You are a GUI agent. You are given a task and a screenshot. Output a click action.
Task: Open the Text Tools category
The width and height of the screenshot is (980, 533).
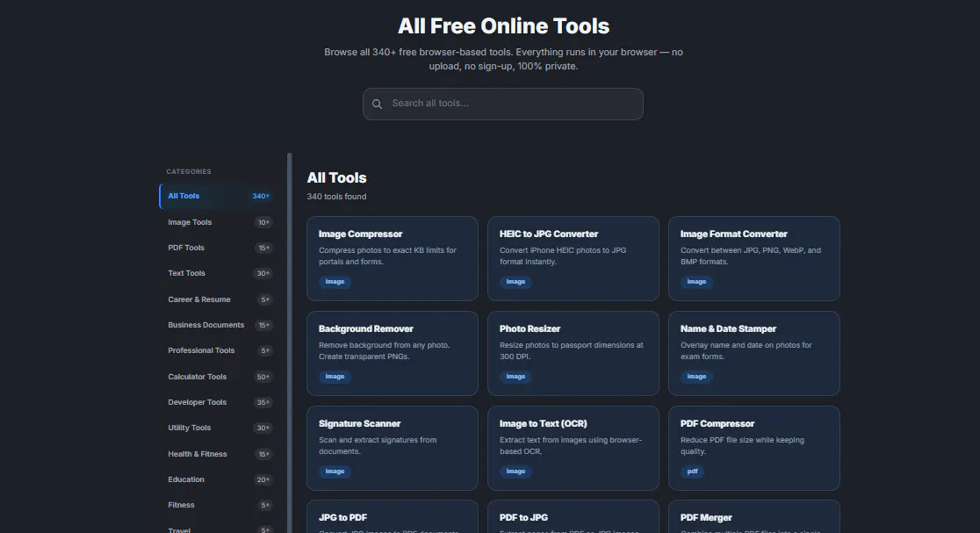click(x=217, y=274)
